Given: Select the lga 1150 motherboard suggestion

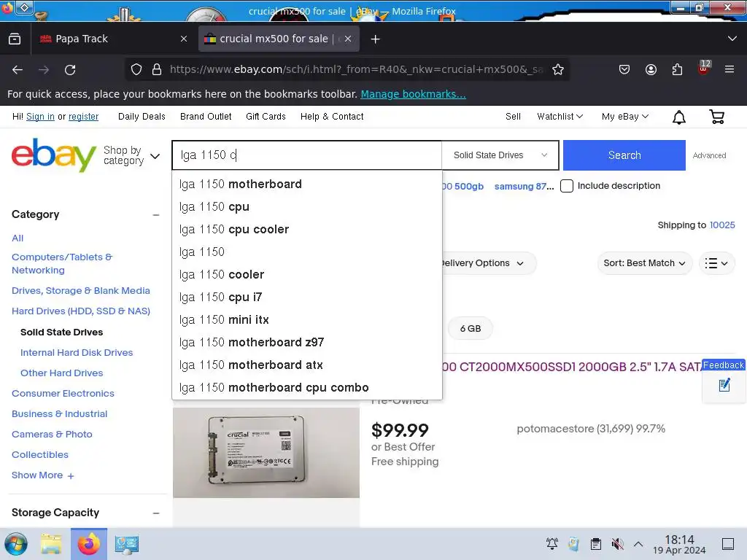Looking at the screenshot, I should coord(307,184).
